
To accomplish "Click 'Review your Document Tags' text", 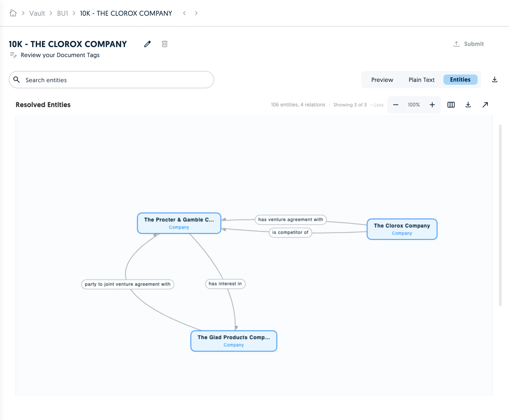I will click(60, 55).
